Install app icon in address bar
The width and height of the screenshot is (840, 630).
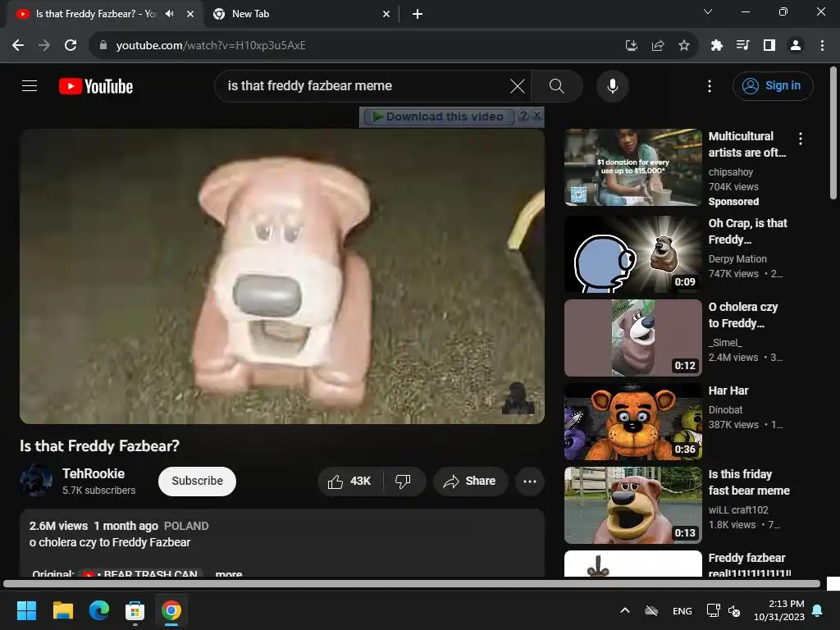[x=631, y=46]
